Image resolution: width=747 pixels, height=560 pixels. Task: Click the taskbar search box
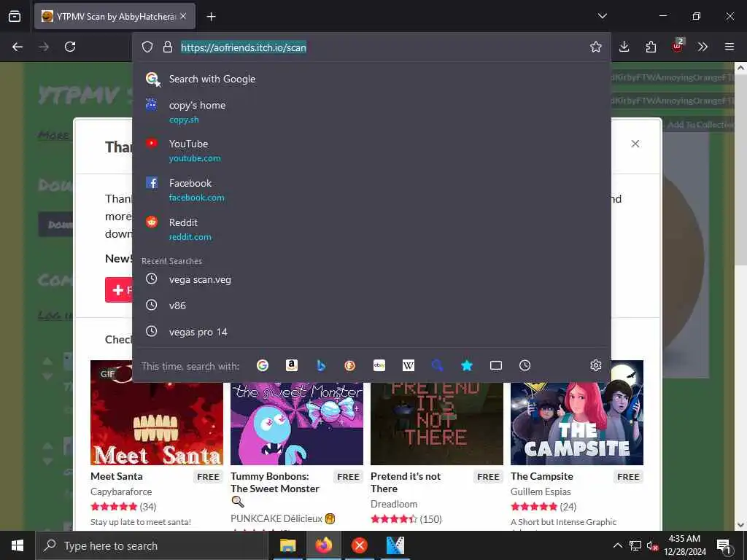(x=152, y=545)
